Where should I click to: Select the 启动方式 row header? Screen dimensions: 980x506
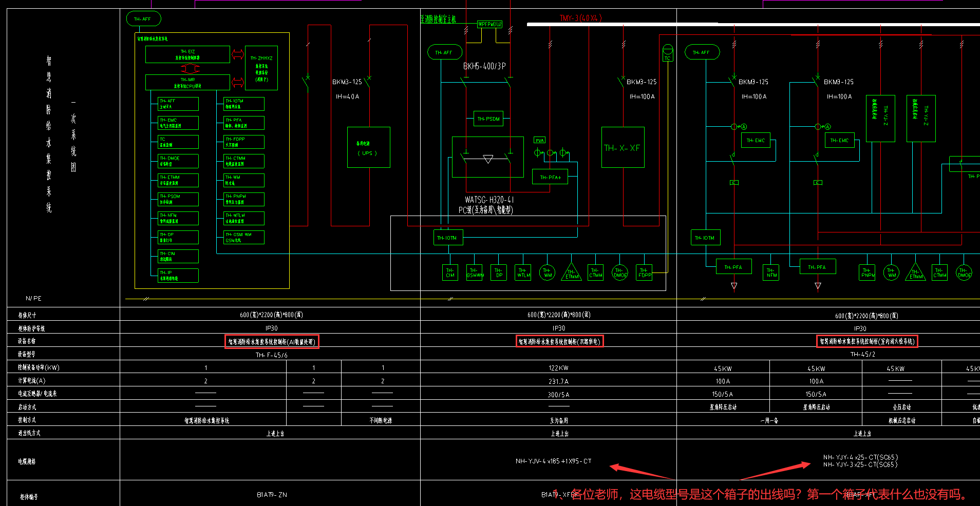click(x=27, y=407)
